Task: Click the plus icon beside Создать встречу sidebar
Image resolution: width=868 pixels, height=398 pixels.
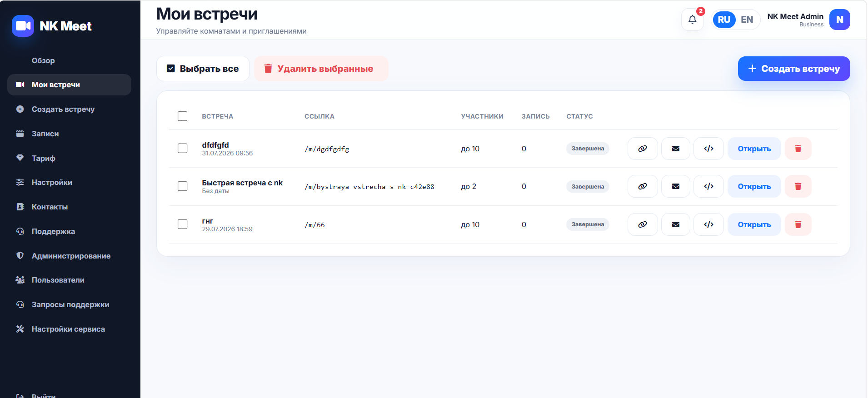Action: pos(20,109)
